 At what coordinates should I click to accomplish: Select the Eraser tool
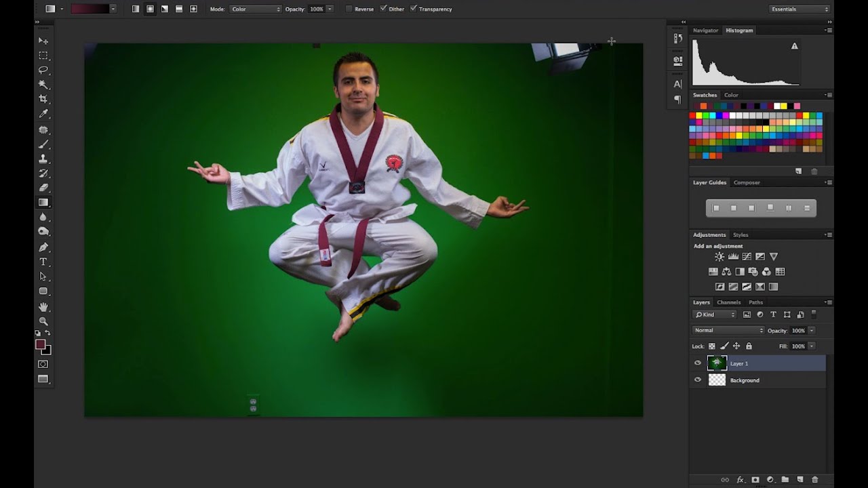pyautogui.click(x=43, y=188)
